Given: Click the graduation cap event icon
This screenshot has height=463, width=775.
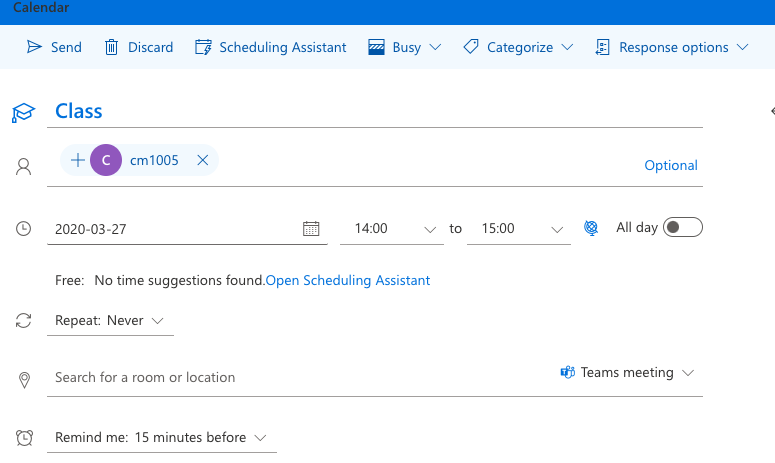Looking at the screenshot, I should 23,112.
